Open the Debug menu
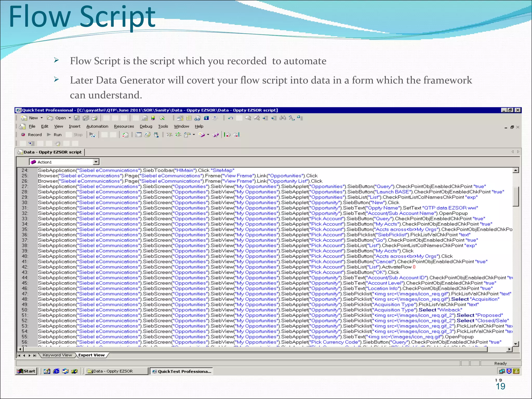 pyautogui.click(x=146, y=126)
